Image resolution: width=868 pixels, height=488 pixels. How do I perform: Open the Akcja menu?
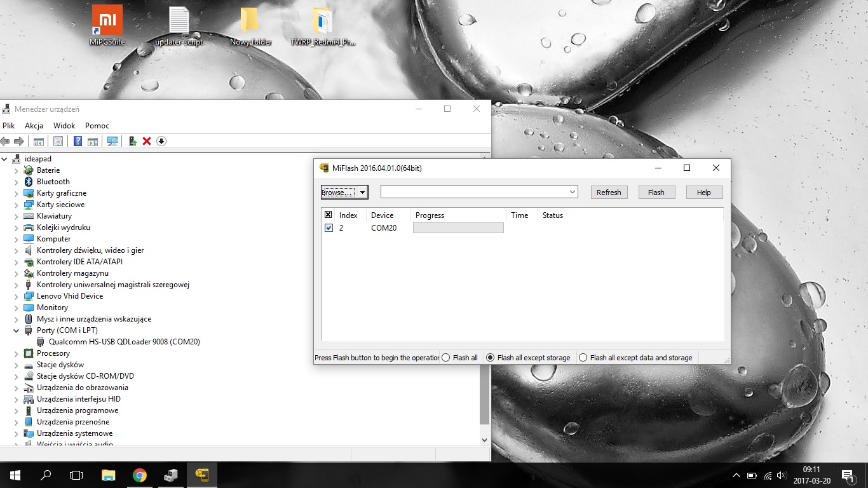tap(34, 126)
